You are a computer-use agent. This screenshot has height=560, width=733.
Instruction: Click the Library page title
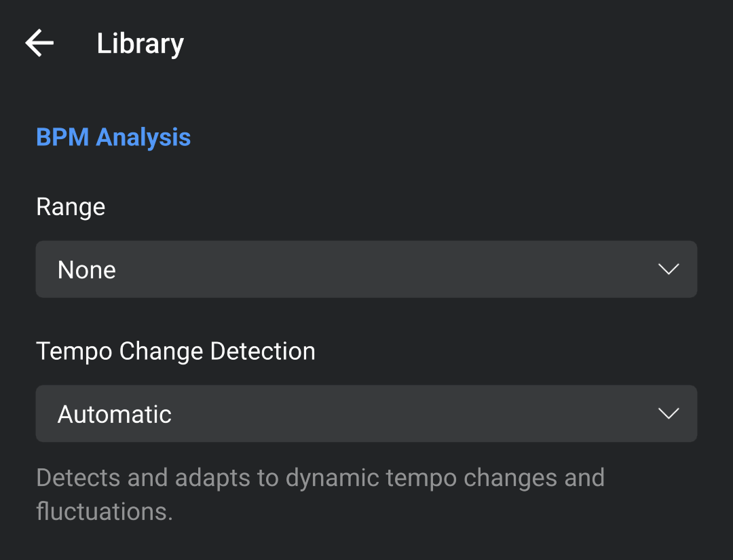(x=140, y=43)
